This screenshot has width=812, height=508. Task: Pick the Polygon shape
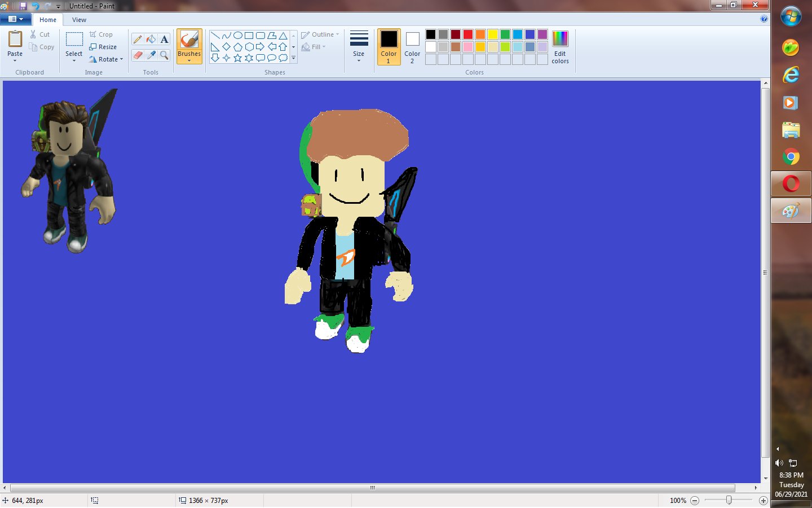(x=272, y=35)
